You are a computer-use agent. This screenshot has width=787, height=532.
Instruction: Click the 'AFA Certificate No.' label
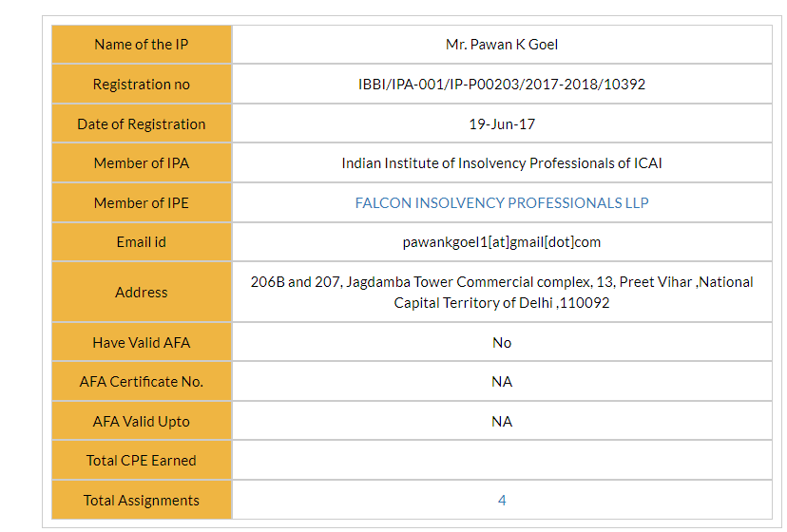(142, 382)
